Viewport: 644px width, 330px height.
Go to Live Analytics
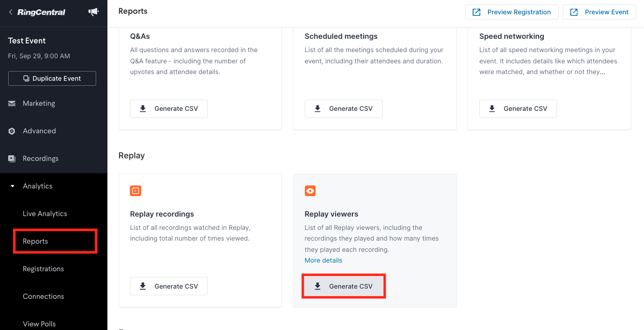point(45,214)
